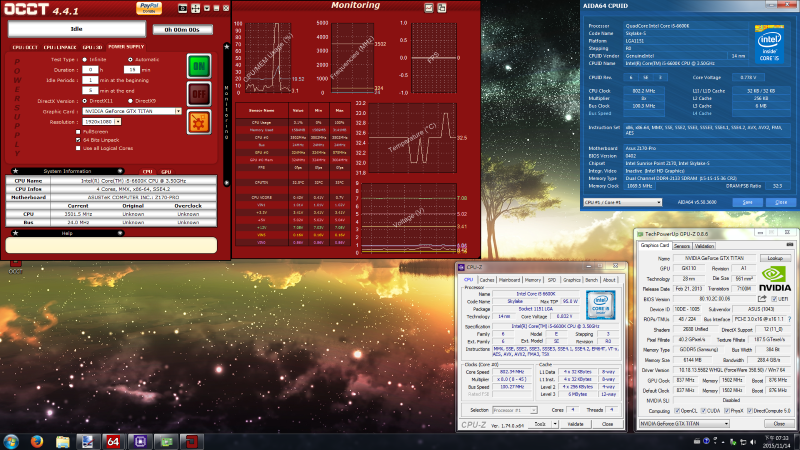Click OCCT move window cross-arrows icon
This screenshot has width=800, height=450.
tap(195, 8)
